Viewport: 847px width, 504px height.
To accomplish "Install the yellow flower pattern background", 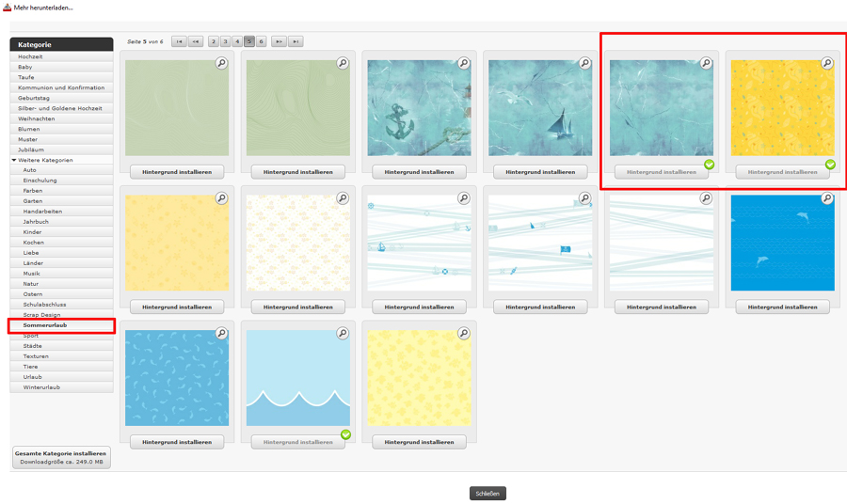I will (419, 442).
